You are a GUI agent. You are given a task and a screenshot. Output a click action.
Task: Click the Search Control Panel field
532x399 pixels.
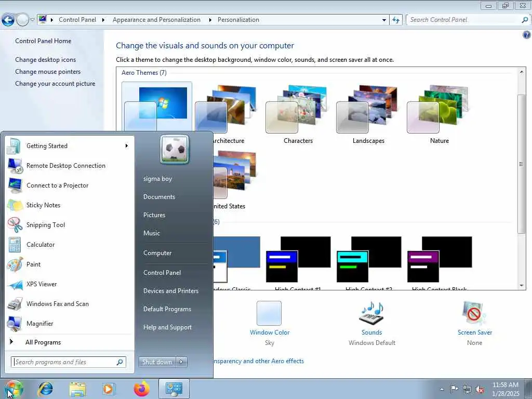pyautogui.click(x=468, y=20)
